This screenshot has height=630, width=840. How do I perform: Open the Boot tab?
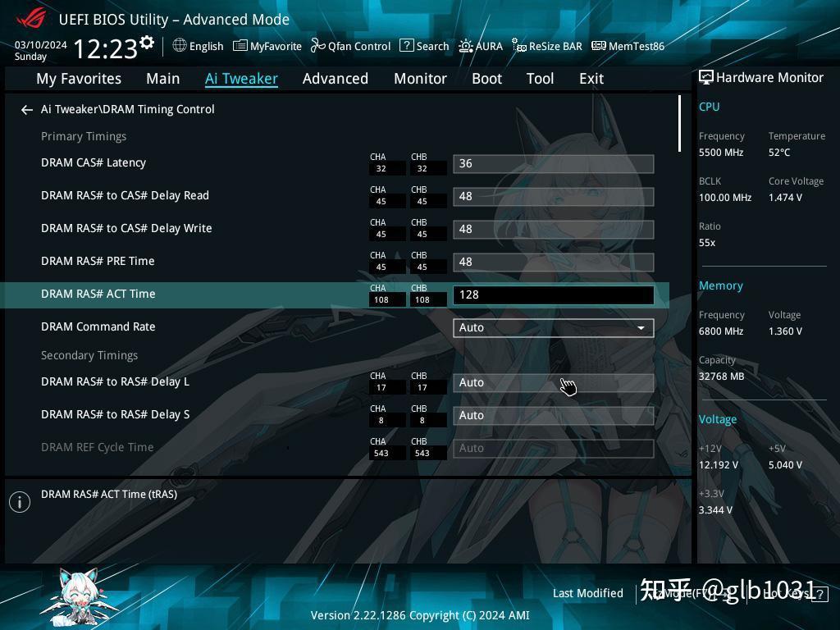tap(486, 79)
